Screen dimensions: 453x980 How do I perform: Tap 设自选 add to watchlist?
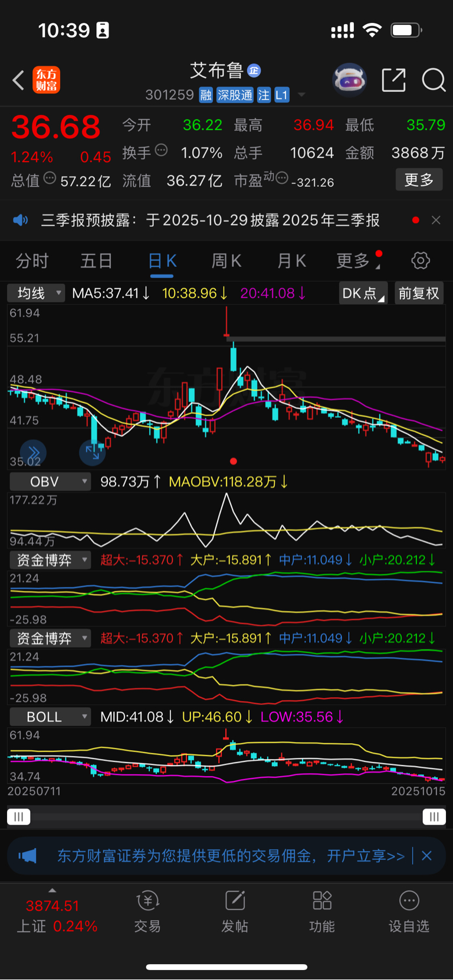click(409, 912)
